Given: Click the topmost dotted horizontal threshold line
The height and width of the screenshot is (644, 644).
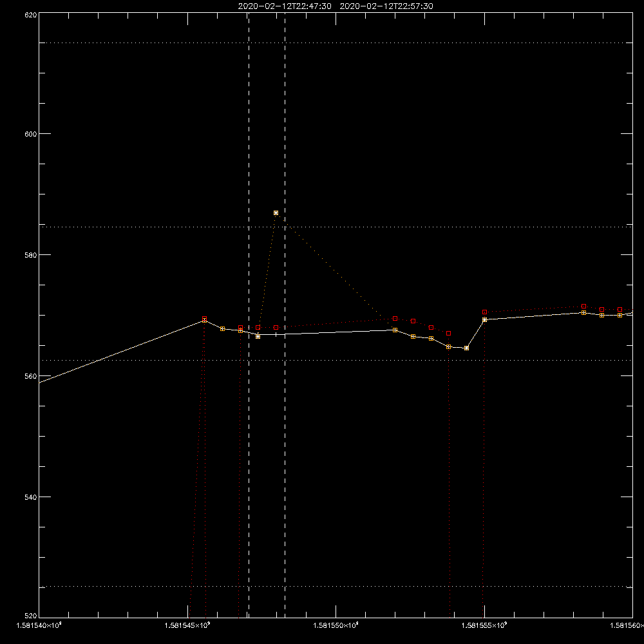Looking at the screenshot, I should point(336,43).
